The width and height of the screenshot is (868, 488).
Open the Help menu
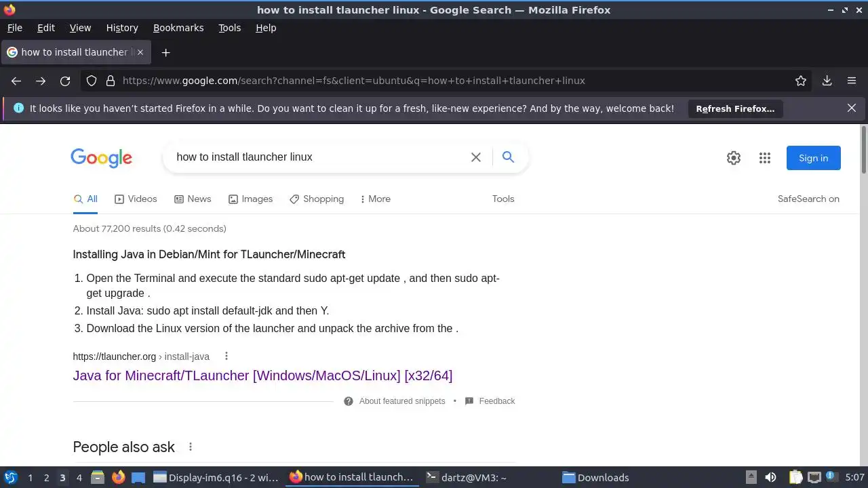[266, 28]
